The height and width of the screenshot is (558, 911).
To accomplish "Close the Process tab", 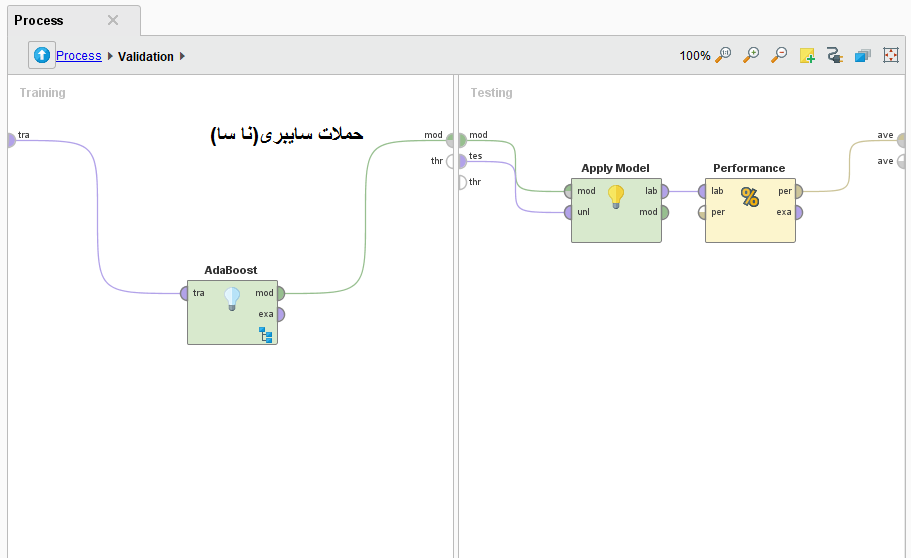I will pyautogui.click(x=113, y=20).
